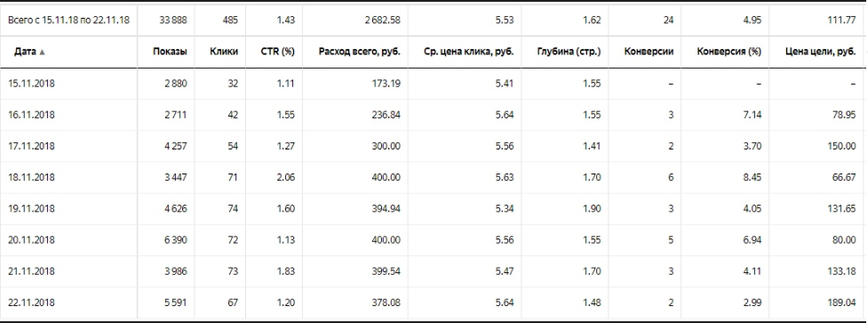
Task: Sort by the Конверсии column header
Action: [x=649, y=52]
